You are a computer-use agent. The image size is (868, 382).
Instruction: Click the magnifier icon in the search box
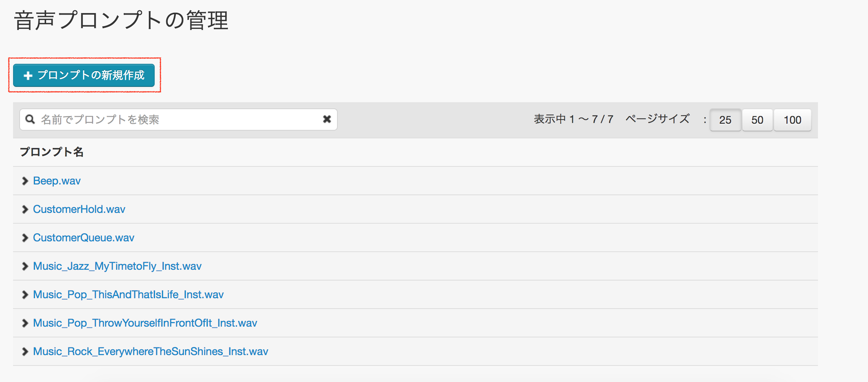(30, 120)
